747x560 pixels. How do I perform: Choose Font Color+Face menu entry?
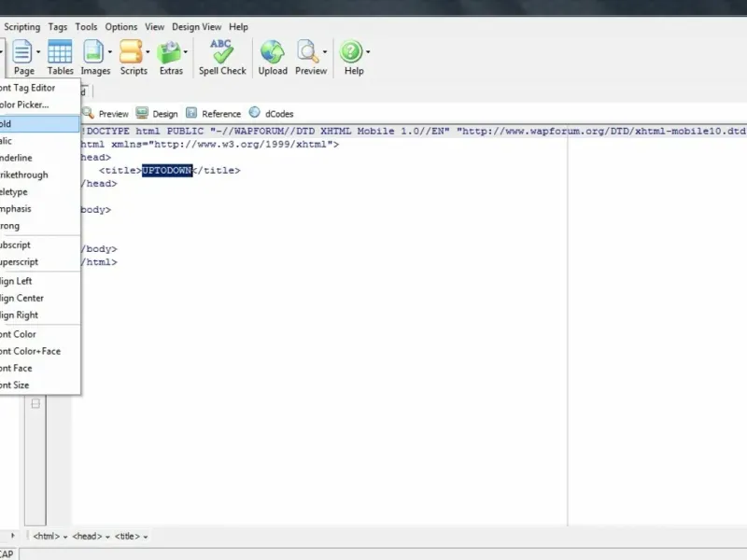[40, 352]
